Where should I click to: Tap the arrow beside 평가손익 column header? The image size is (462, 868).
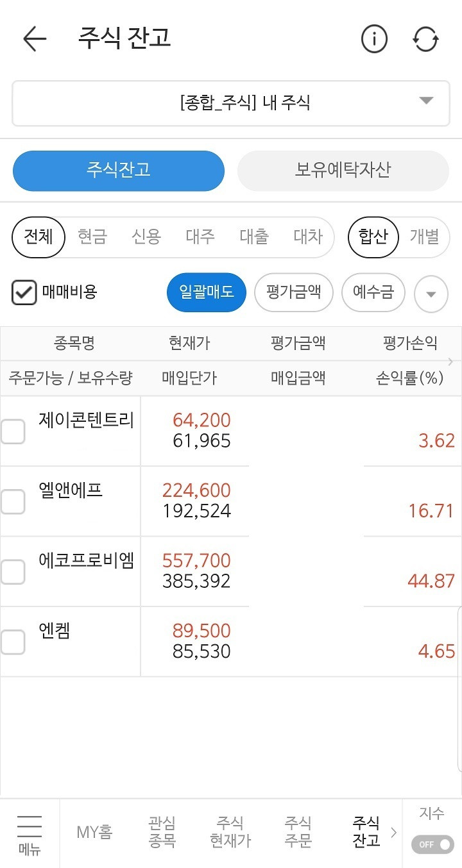click(450, 362)
